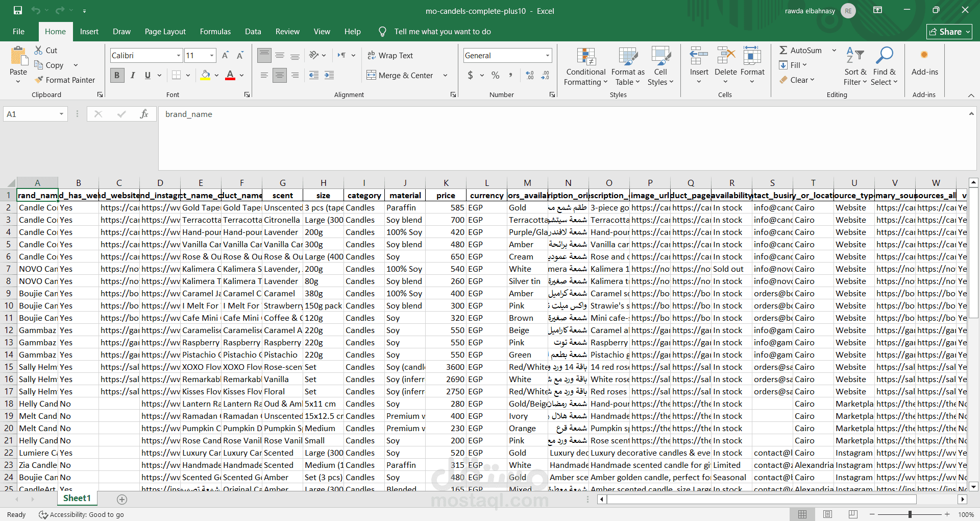Toggle Wrap Text on selected cells
This screenshot has height=521, width=980.
(390, 55)
